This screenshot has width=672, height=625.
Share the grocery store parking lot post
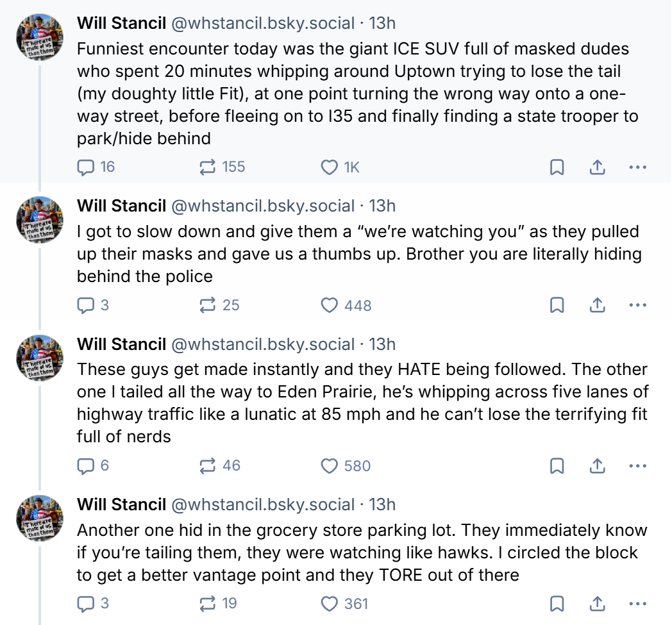point(597,603)
